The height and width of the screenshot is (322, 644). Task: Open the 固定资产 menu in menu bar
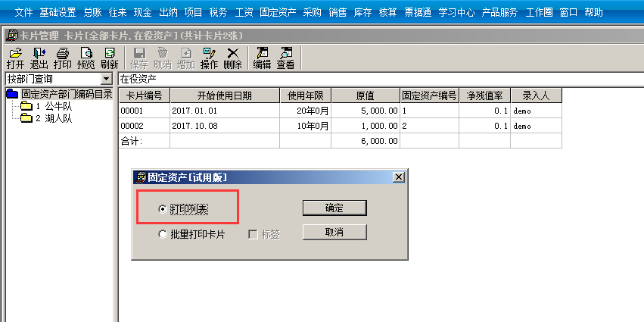[x=277, y=13]
